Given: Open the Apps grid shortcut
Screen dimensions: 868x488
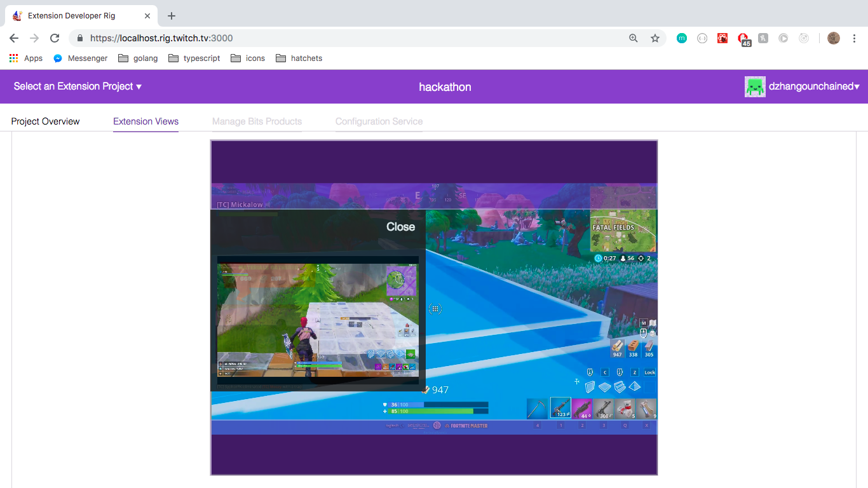Looking at the screenshot, I should [x=26, y=58].
